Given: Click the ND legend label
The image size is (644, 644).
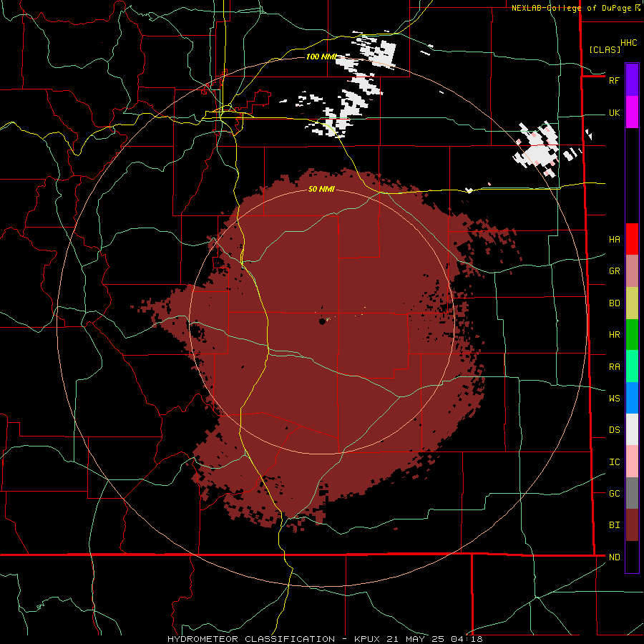Looking at the screenshot, I should click(x=614, y=557).
